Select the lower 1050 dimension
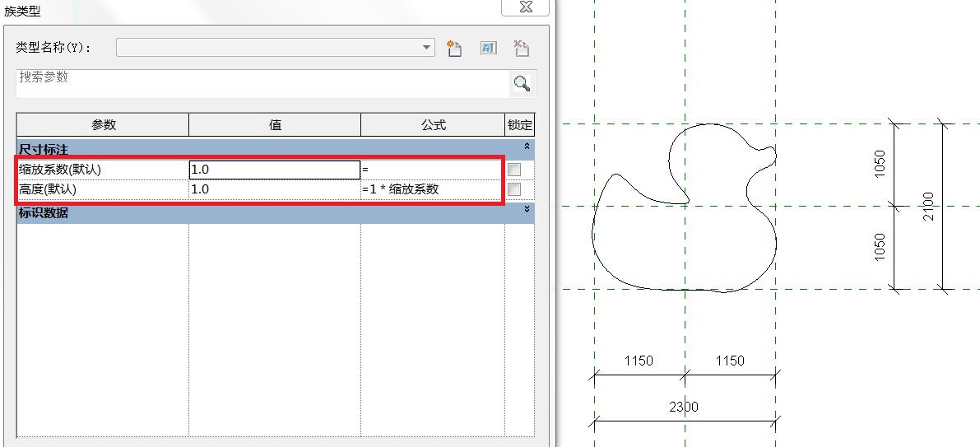The width and height of the screenshot is (980, 447). [x=880, y=247]
